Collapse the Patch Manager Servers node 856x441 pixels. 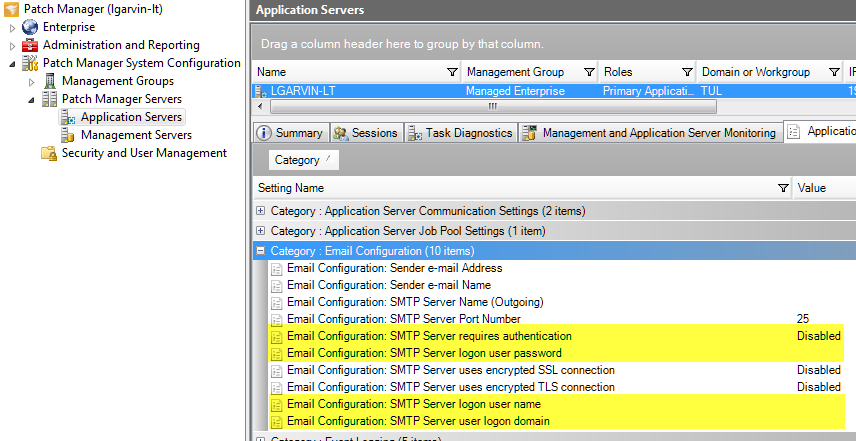32,100
